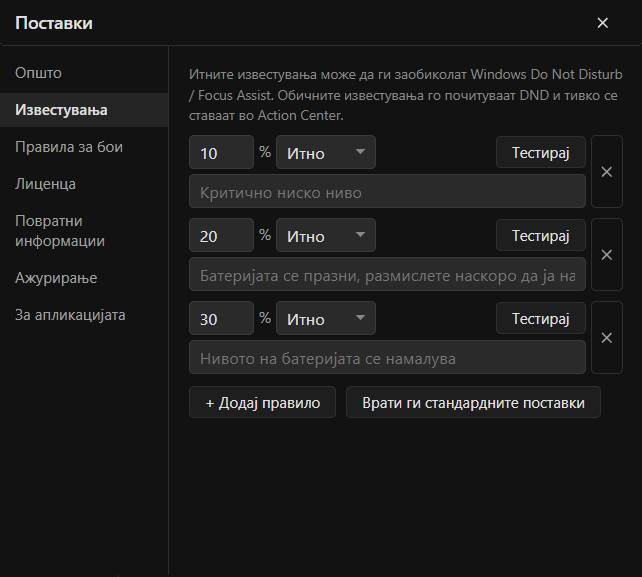The height and width of the screenshot is (577, 642).
Task: Open the Повратни информации section
Action: [84, 231]
